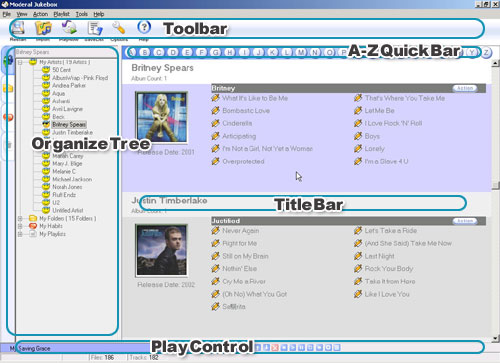Click the red X button in play control

click(275, 348)
